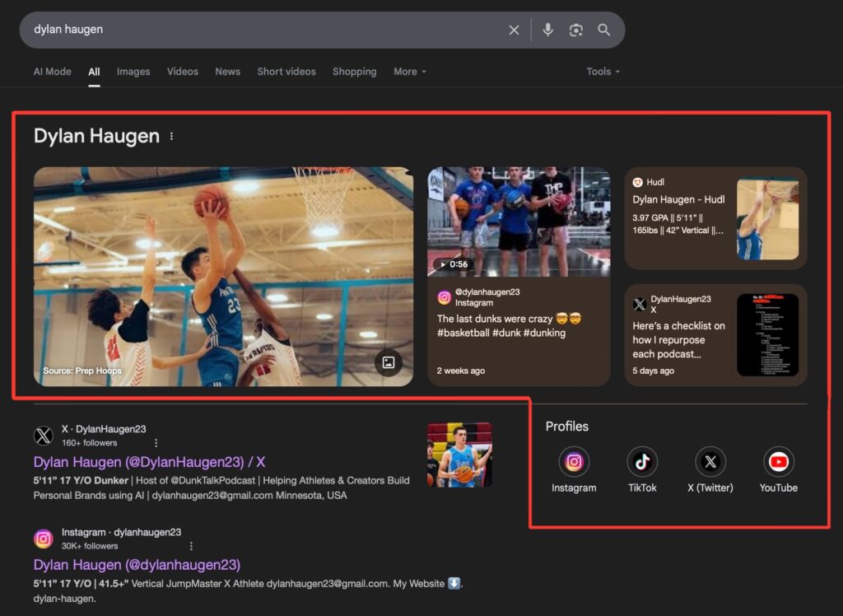Open the TikTok profile icon
This screenshot has width=843, height=616.
(642, 462)
